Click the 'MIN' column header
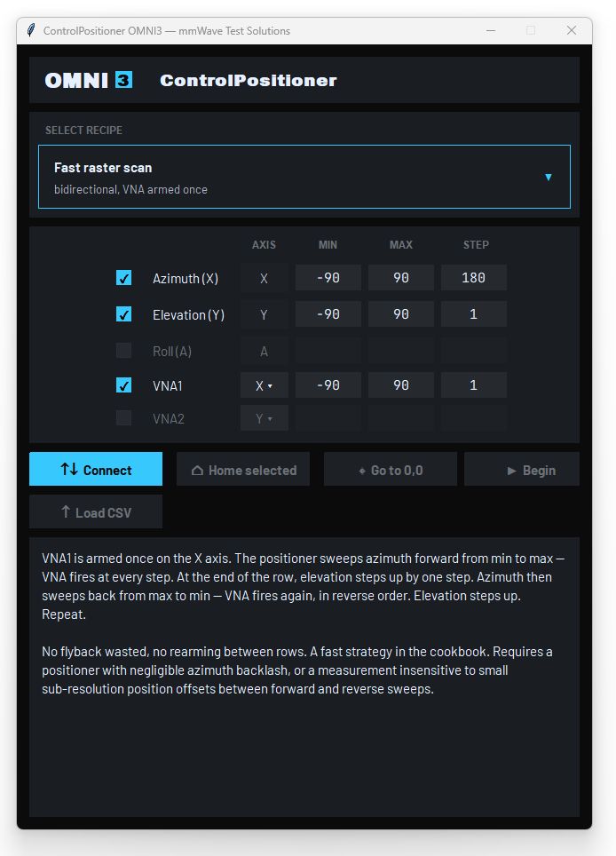616x856 pixels. click(328, 244)
